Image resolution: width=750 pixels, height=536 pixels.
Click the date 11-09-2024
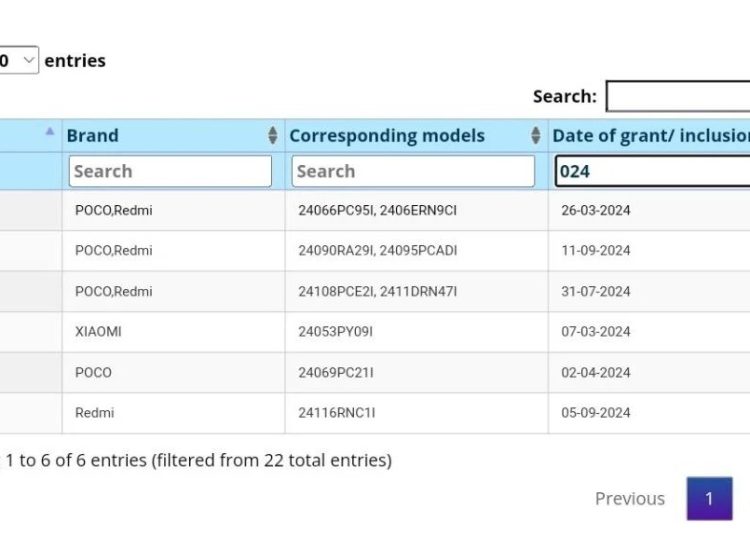click(x=596, y=251)
